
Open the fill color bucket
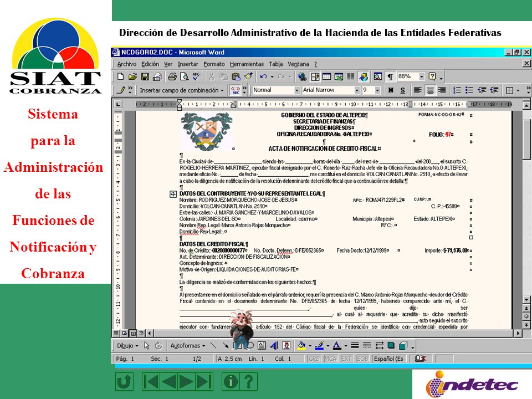click(301, 346)
